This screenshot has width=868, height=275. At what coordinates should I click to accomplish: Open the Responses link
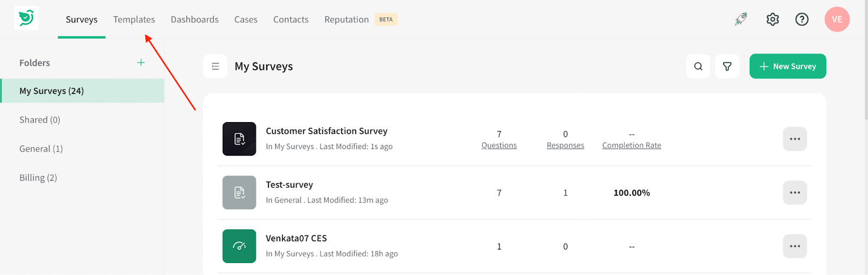(565, 145)
